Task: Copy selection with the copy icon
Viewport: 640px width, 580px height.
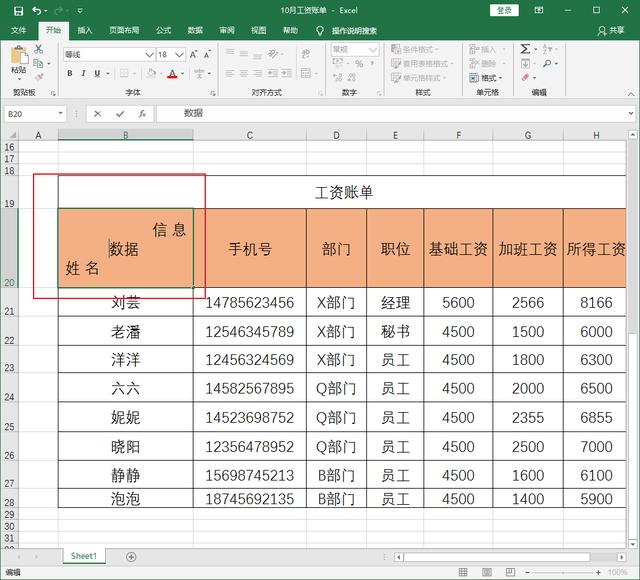Action: tap(38, 63)
